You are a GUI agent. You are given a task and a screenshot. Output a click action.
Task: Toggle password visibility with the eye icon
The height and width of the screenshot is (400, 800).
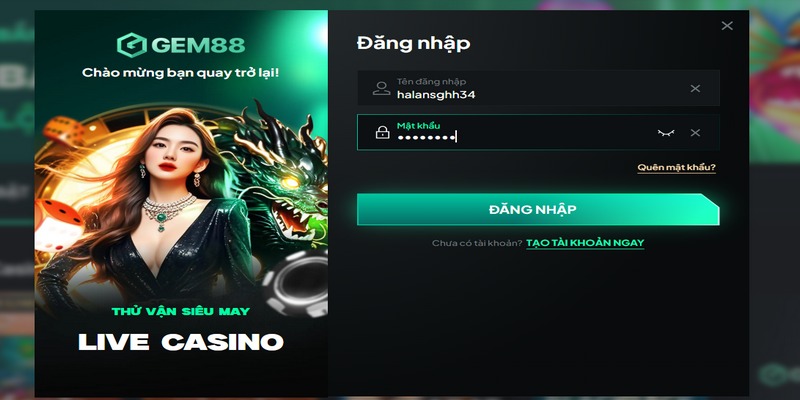click(666, 133)
